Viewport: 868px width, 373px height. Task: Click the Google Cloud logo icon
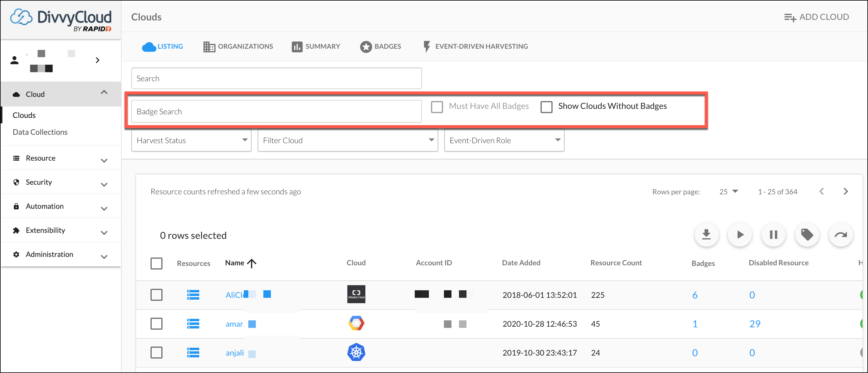[356, 323]
